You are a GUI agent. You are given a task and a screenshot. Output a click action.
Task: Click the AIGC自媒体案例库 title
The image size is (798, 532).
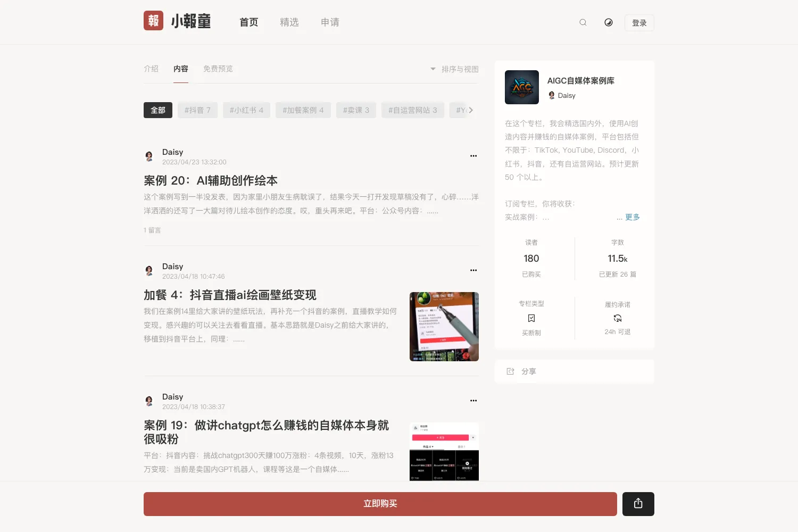581,81
